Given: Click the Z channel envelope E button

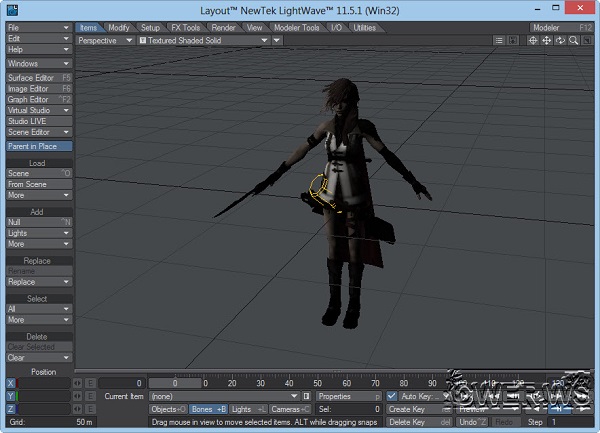Looking at the screenshot, I should [90, 409].
